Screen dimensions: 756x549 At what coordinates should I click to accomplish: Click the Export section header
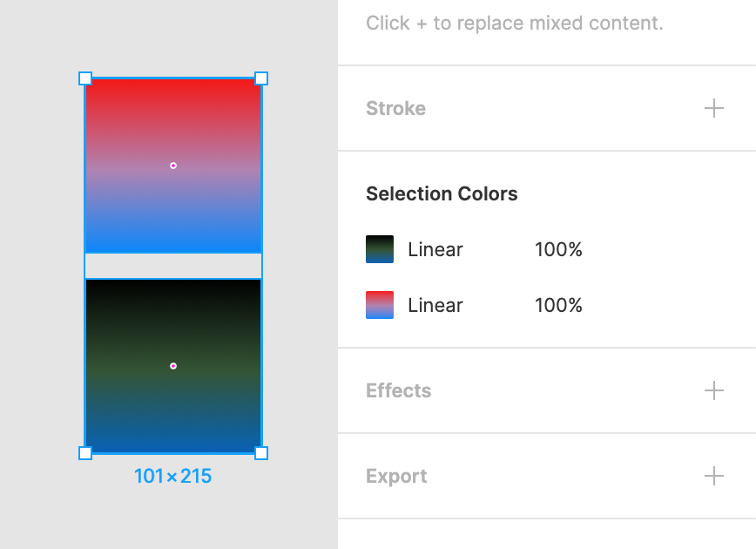(396, 476)
